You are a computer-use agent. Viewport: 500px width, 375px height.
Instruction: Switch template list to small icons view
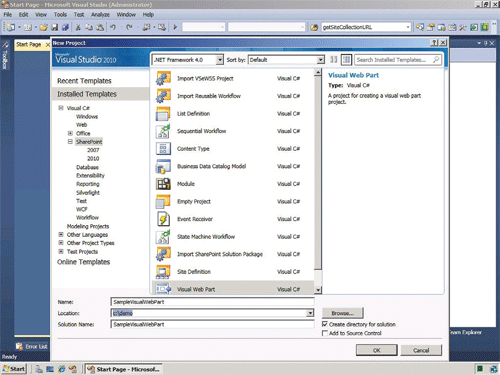334,60
